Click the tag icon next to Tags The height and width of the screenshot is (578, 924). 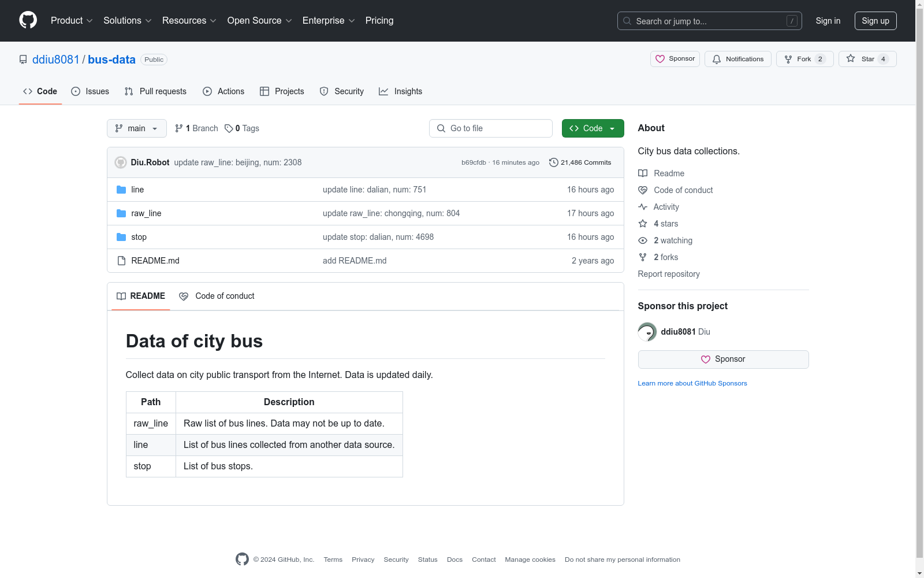(229, 128)
